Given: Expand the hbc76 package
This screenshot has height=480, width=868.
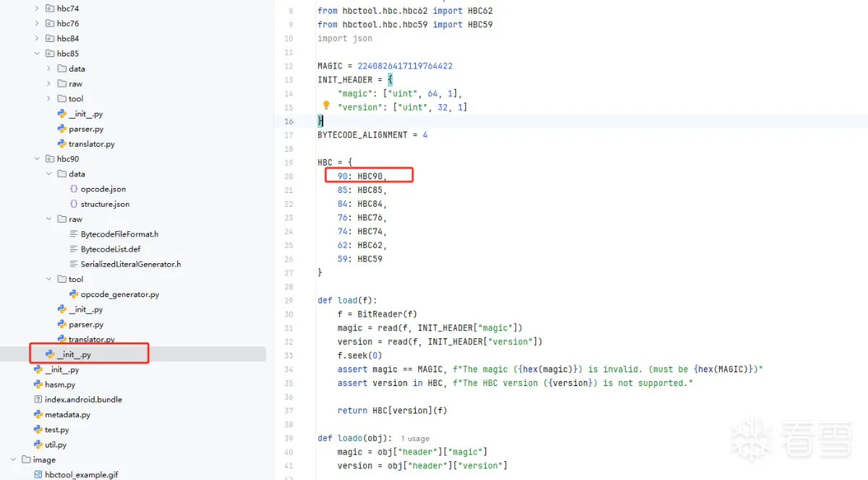Looking at the screenshot, I should [x=37, y=24].
